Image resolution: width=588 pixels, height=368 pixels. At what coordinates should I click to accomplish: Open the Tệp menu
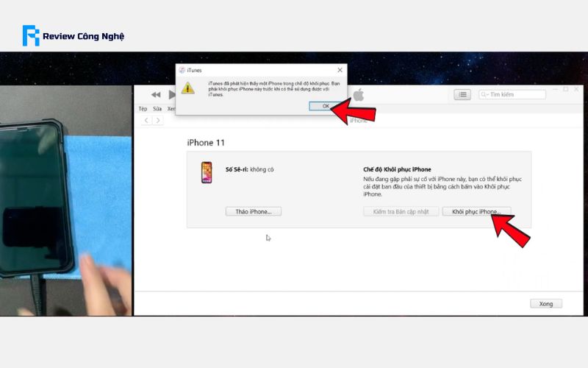143,109
